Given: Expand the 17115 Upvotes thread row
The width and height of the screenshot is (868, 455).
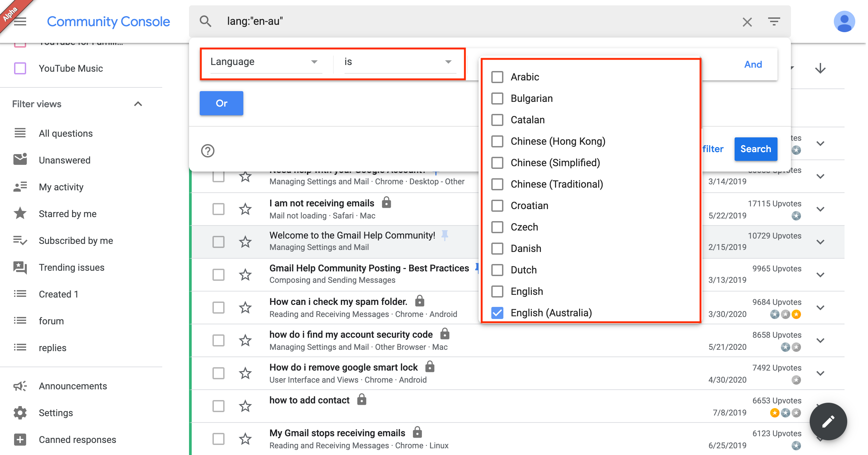Looking at the screenshot, I should coord(820,209).
